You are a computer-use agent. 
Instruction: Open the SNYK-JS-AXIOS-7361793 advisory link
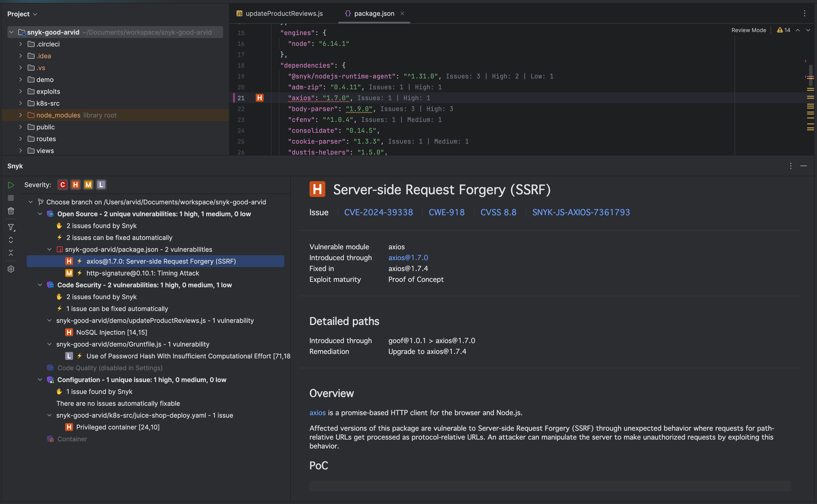click(581, 212)
